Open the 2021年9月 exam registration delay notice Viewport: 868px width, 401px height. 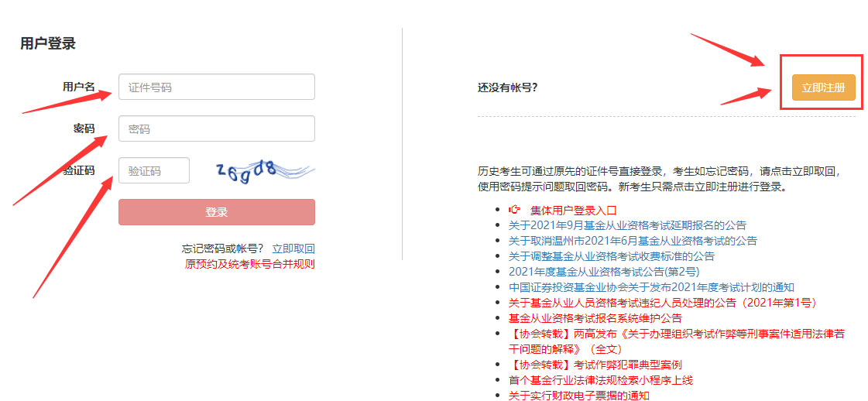[627, 225]
